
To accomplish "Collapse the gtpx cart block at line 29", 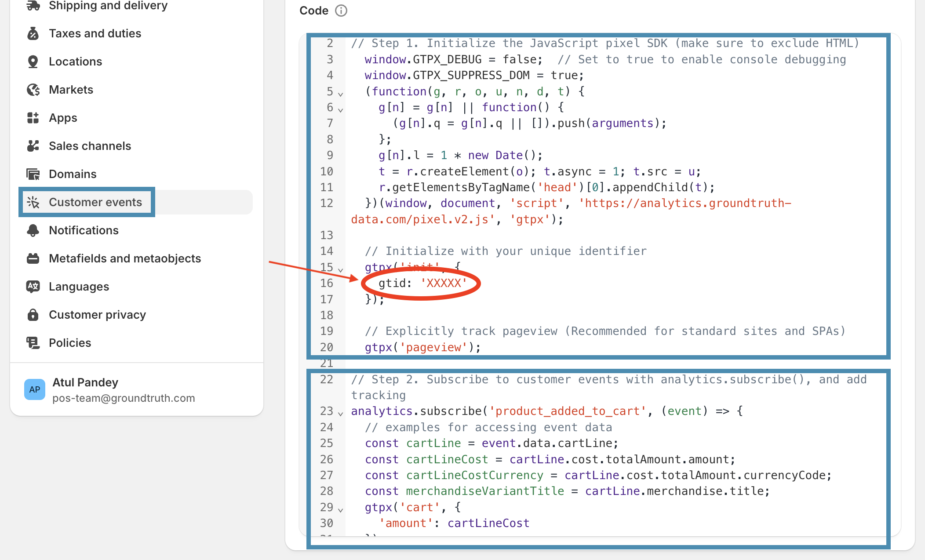I will coord(340,510).
